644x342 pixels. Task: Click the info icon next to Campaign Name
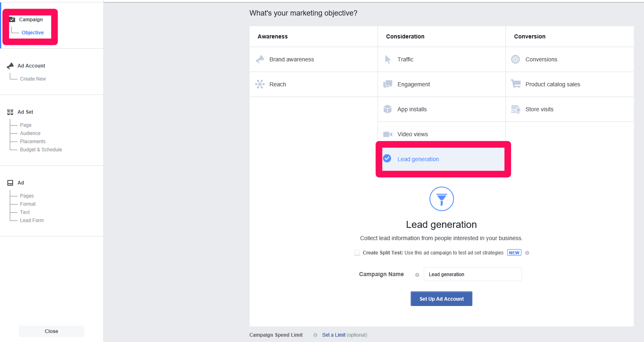click(x=417, y=275)
